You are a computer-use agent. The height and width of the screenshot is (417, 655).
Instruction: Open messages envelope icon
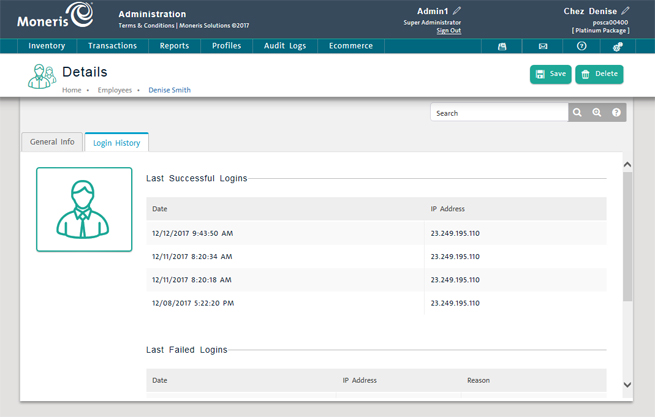[x=543, y=46]
